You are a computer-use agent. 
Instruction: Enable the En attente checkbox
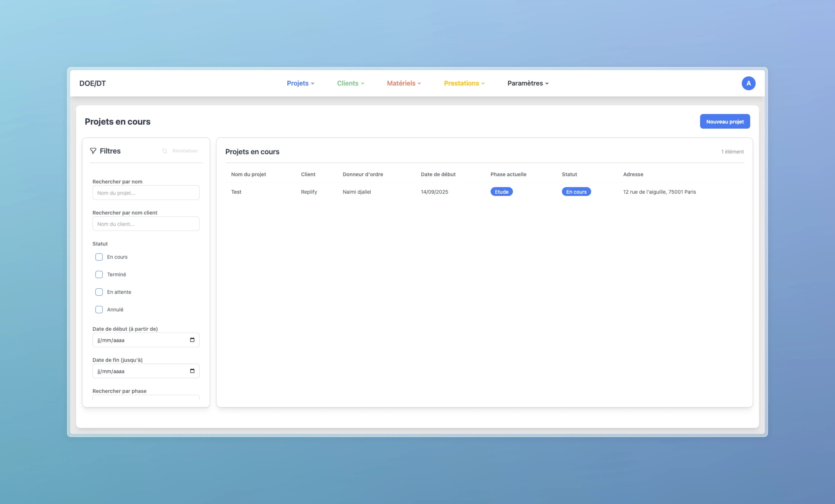(99, 292)
